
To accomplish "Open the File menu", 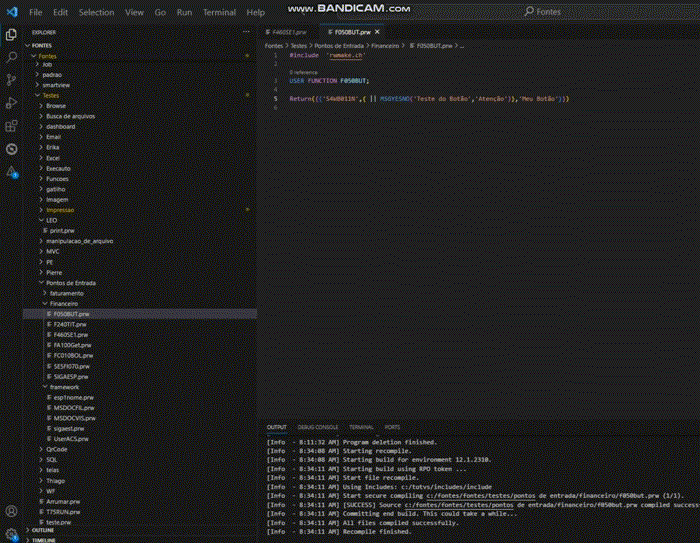I will (x=36, y=13).
